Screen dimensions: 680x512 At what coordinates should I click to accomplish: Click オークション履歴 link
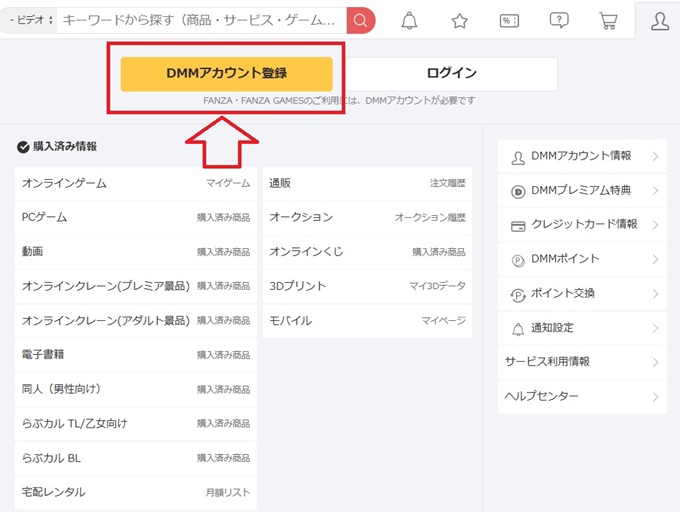430,218
